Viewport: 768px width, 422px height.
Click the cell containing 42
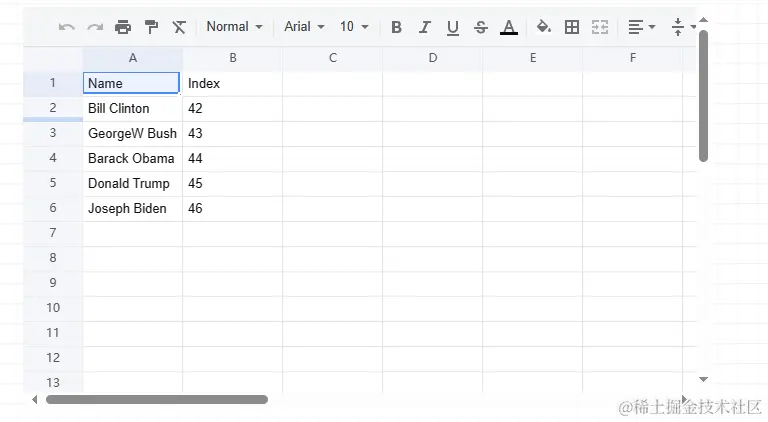pyautogui.click(x=233, y=109)
